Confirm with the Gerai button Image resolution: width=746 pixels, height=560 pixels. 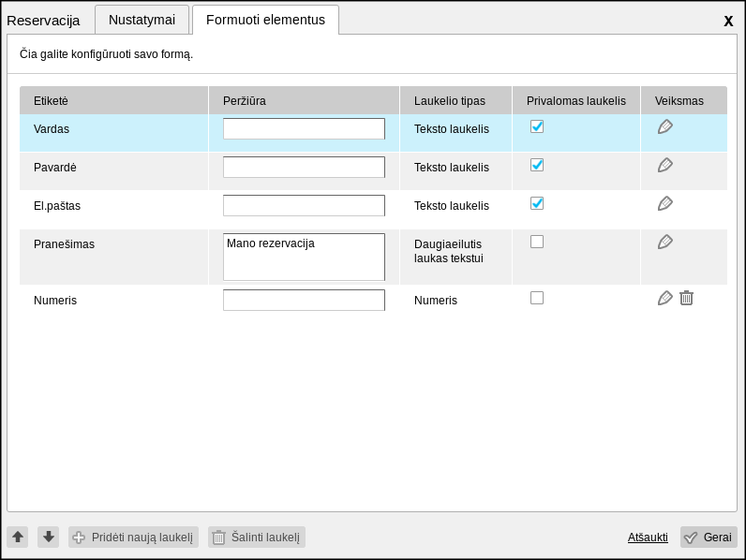(x=709, y=538)
